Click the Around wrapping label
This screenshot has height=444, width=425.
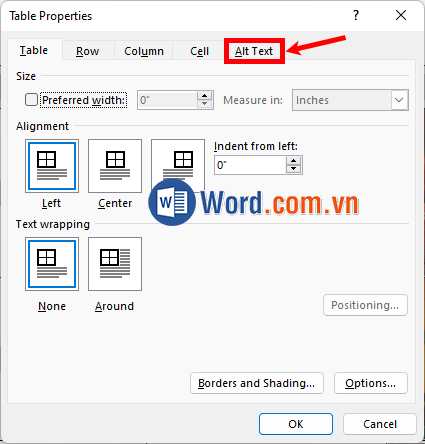click(114, 306)
